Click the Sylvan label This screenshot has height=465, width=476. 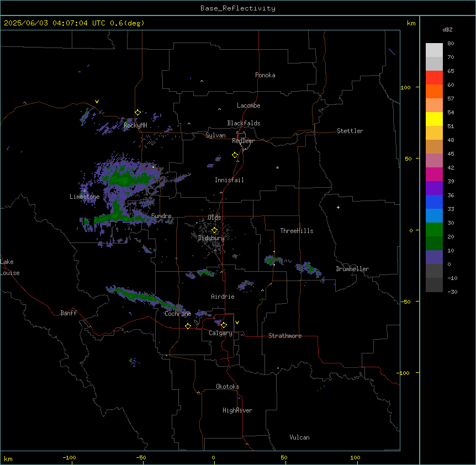215,135
